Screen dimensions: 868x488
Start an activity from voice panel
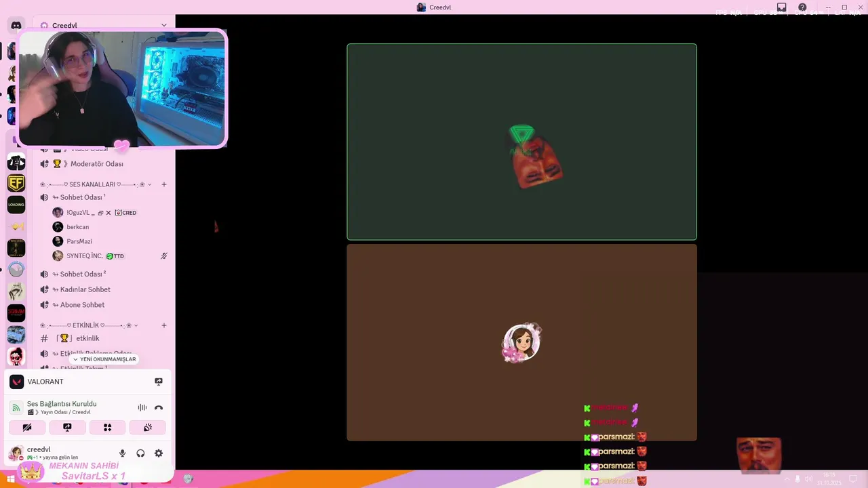[x=107, y=427]
